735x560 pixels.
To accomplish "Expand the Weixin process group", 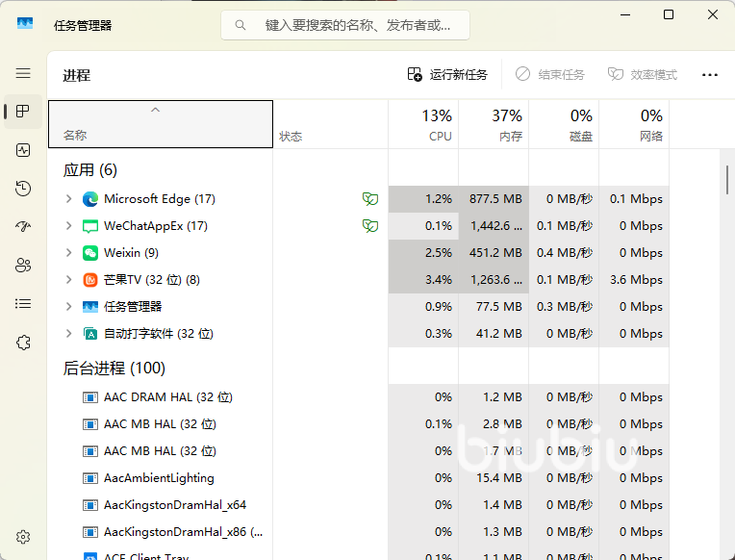I will tap(68, 253).
